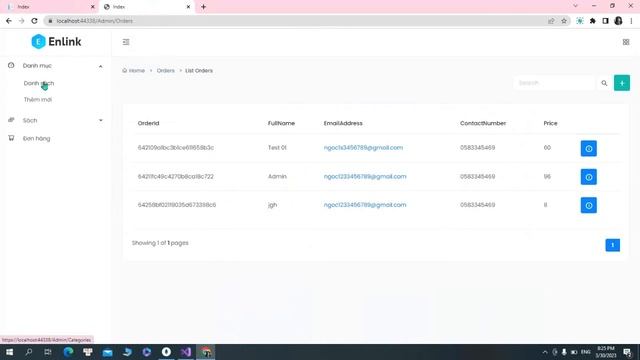
Task: Click the ContactNumber column header
Action: [x=483, y=123]
